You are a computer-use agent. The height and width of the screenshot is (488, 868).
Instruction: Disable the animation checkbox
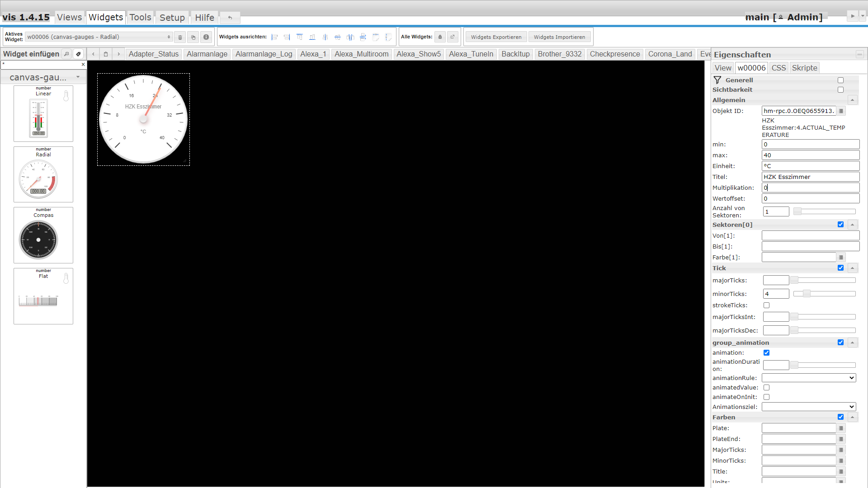click(x=766, y=353)
